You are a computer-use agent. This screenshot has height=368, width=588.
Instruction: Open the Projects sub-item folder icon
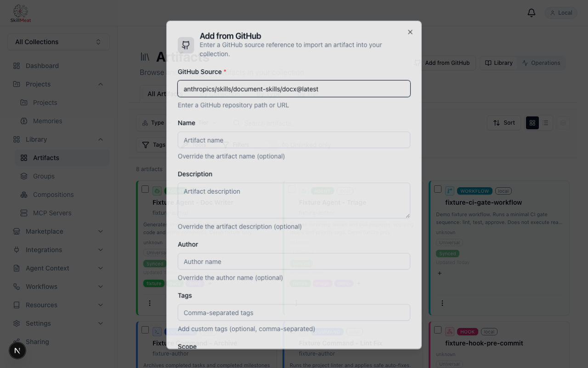point(24,103)
